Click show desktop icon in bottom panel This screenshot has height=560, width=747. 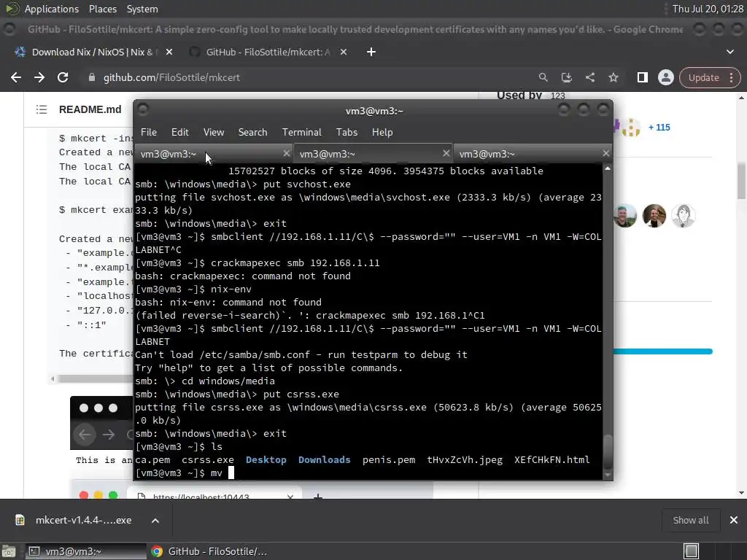coord(9,551)
